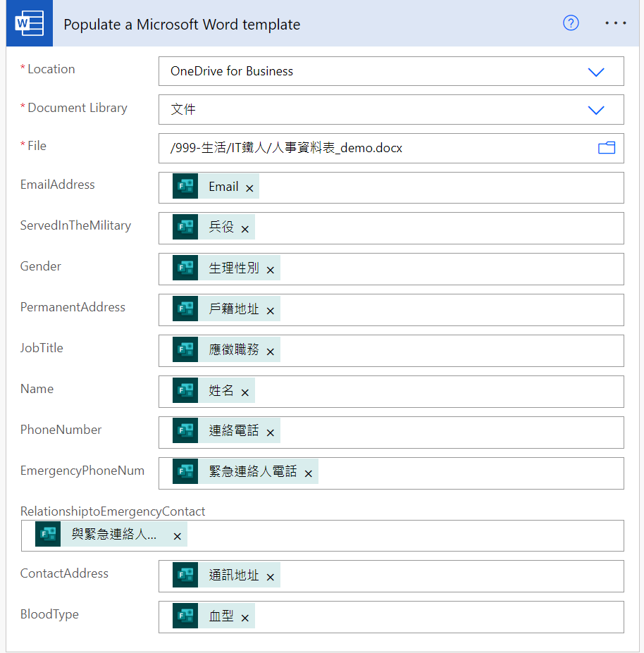The image size is (644, 653).
Task: Remove the 連絡電話 token with its X
Action: pyautogui.click(x=271, y=433)
